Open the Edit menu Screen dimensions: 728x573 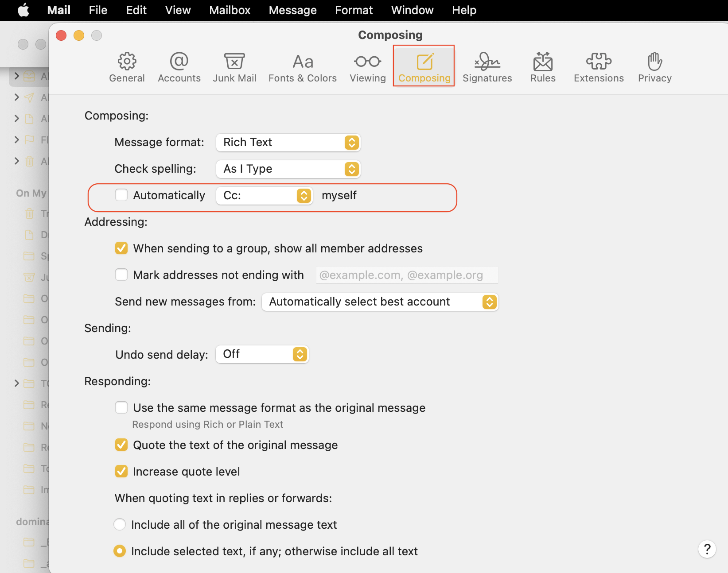tap(136, 10)
